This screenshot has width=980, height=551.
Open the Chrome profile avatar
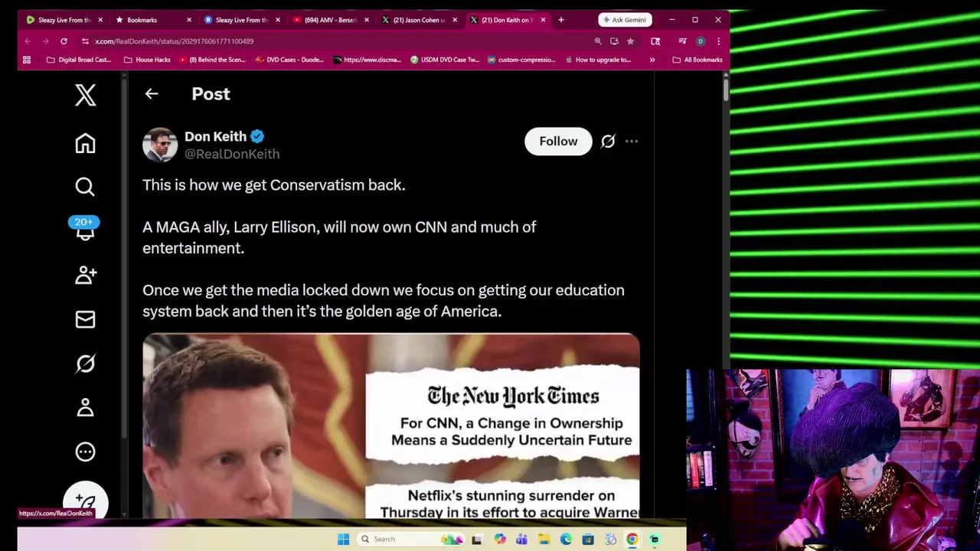[x=700, y=41]
